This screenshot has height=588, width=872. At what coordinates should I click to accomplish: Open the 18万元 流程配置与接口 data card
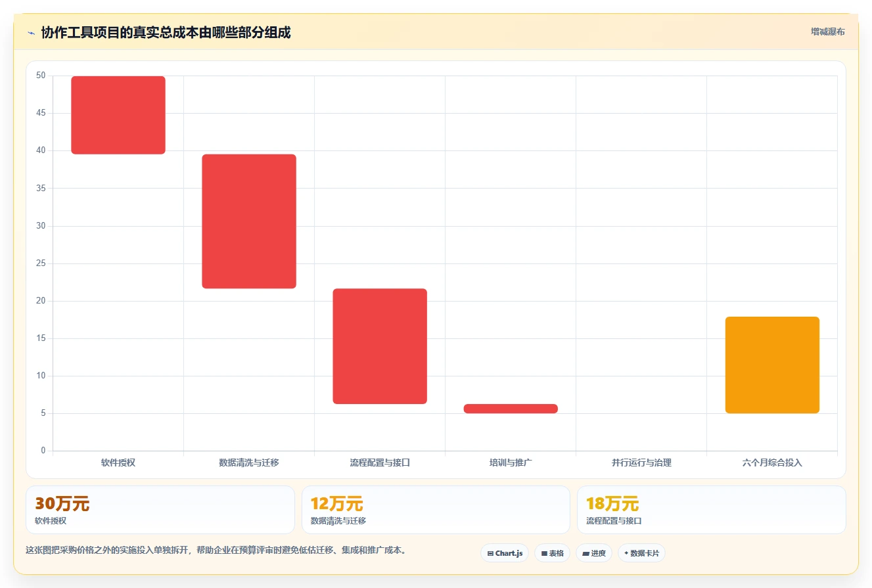(x=711, y=510)
